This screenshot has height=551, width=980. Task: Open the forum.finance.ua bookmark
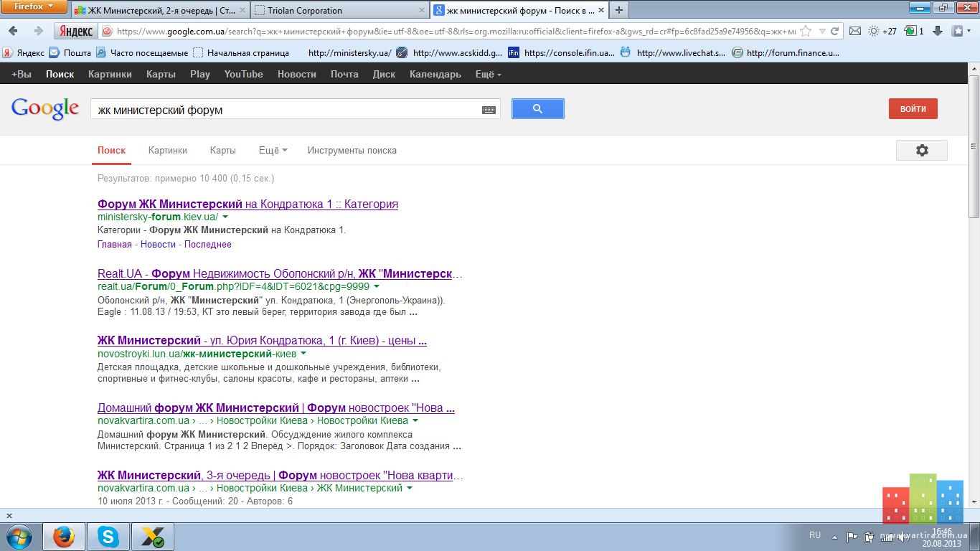point(786,52)
